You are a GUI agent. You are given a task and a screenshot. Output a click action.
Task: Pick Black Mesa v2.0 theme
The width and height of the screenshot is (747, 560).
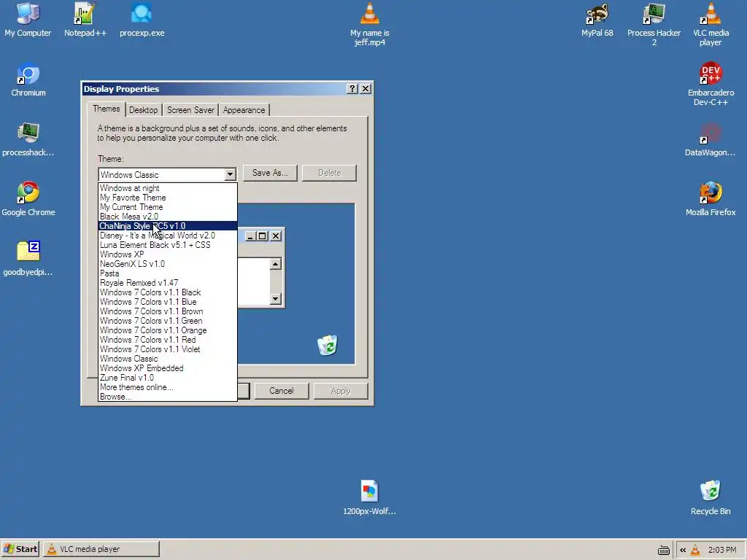click(168, 217)
